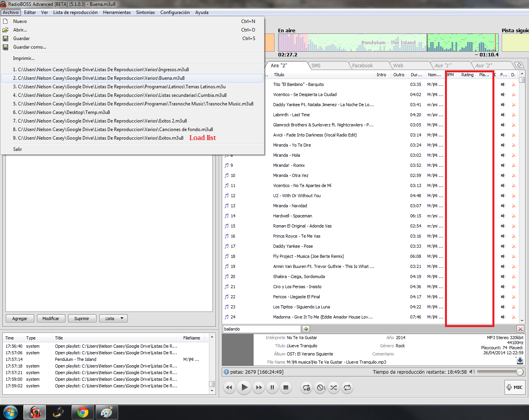
Task: Delete Glamrock Brothers track with X icon
Action: click(513, 125)
